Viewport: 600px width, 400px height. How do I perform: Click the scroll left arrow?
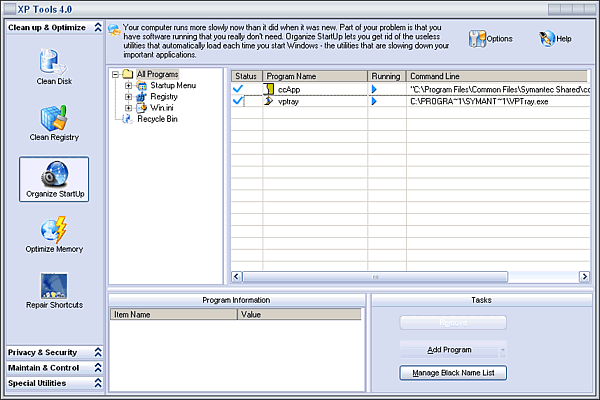pyautogui.click(x=236, y=276)
